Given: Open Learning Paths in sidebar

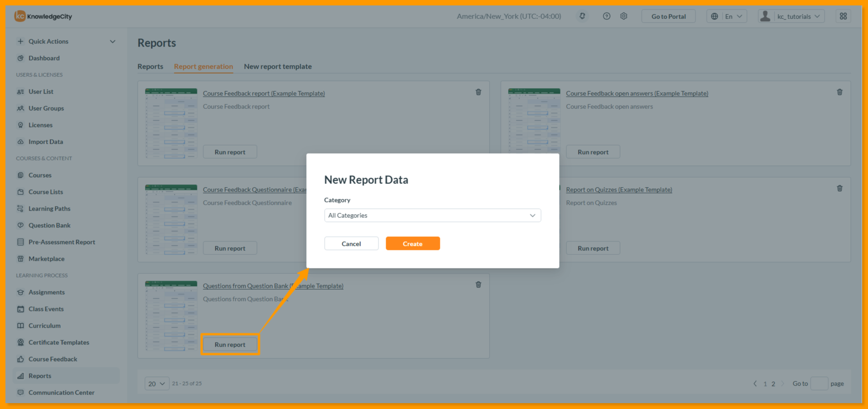Looking at the screenshot, I should tap(49, 208).
